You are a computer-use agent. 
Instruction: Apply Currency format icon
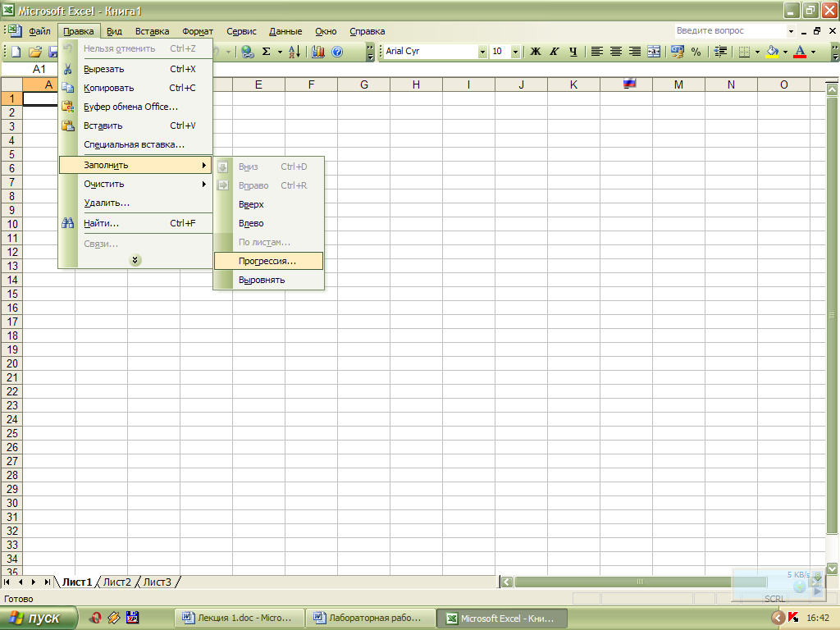[677, 52]
